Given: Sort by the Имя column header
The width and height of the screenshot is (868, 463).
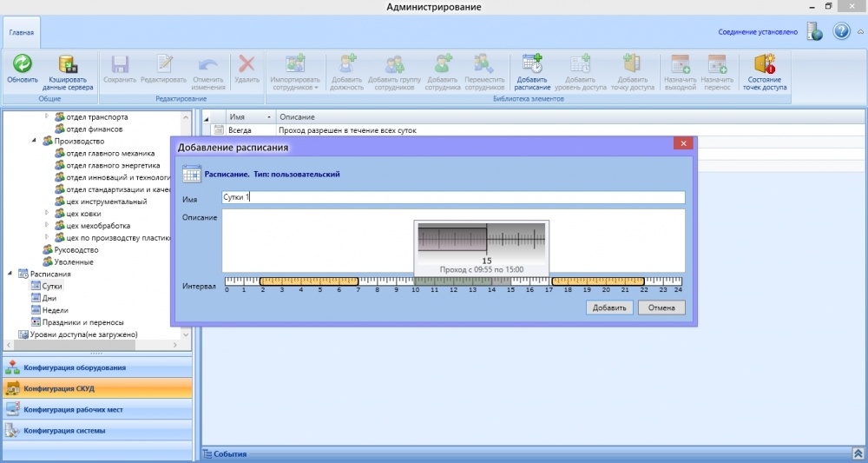Looking at the screenshot, I should coord(250,117).
